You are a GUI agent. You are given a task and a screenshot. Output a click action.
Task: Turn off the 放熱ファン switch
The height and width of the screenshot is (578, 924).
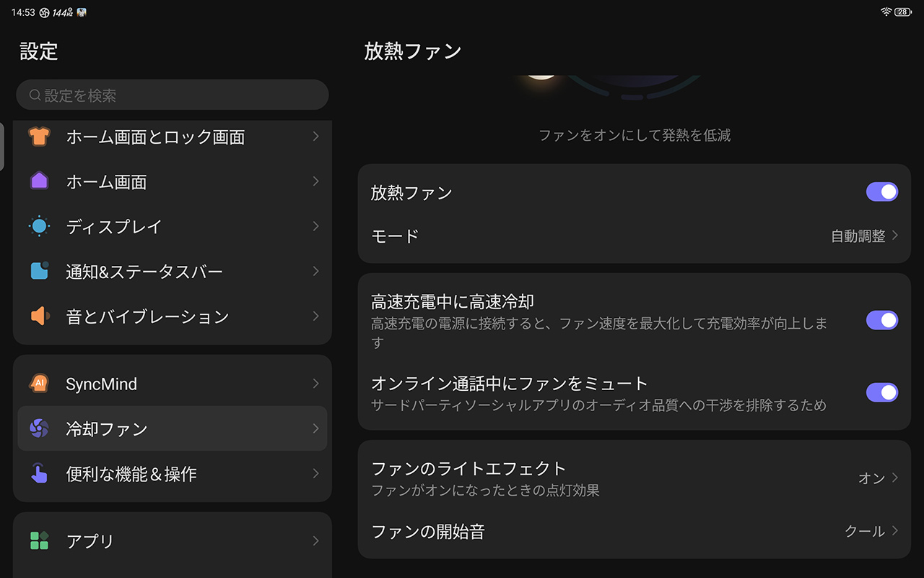tap(881, 192)
